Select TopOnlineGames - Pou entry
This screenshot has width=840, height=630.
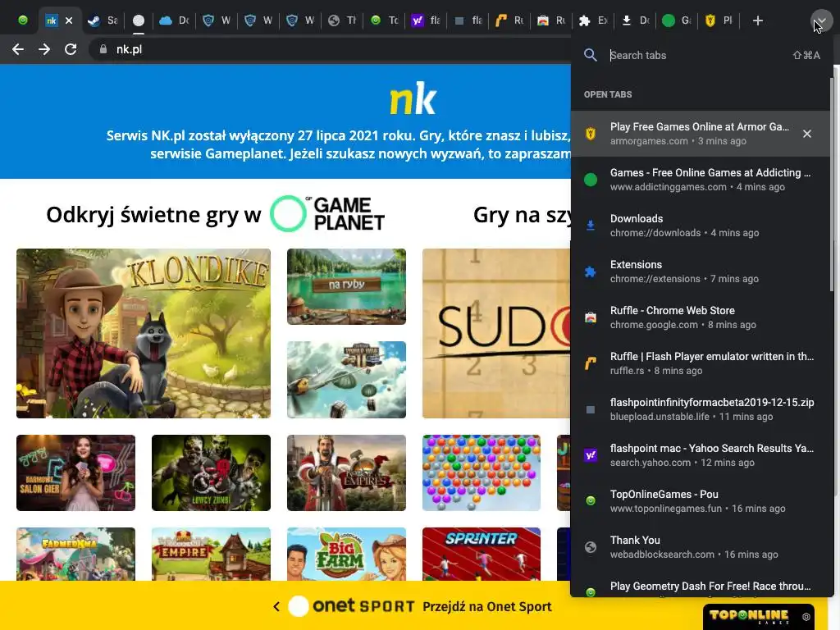coord(700,501)
